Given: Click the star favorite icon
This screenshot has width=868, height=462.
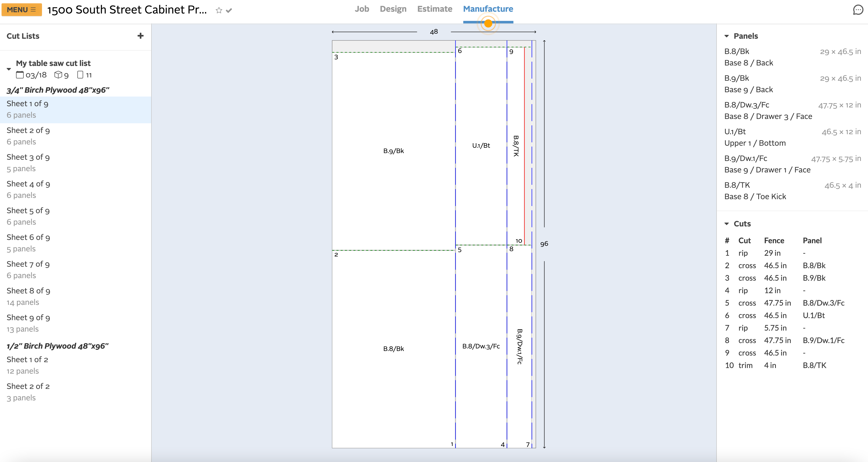Looking at the screenshot, I should [219, 10].
